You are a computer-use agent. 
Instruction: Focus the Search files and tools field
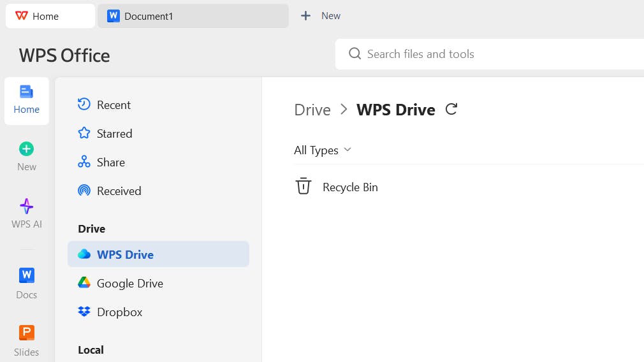click(490, 54)
